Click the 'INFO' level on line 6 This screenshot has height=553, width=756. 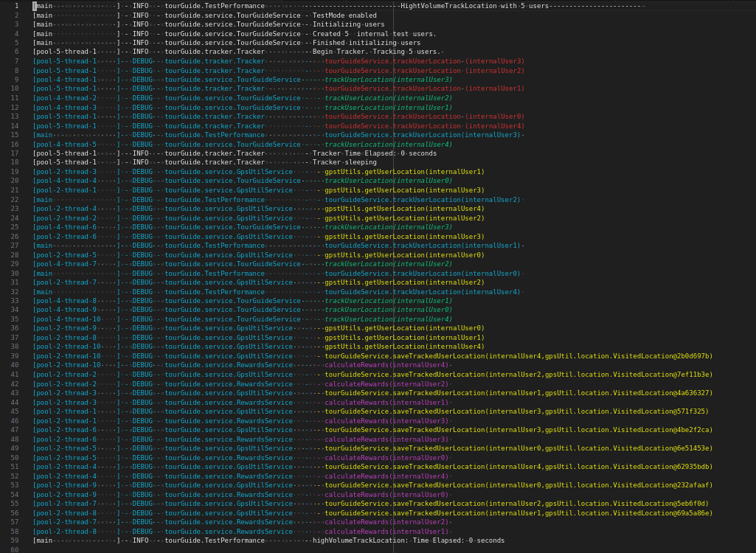[x=140, y=52]
